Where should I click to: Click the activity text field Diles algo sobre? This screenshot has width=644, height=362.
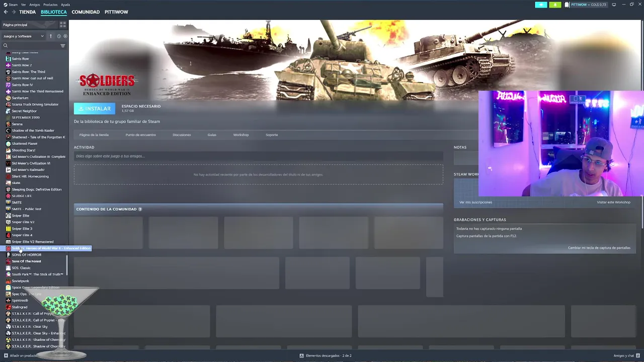click(x=258, y=156)
